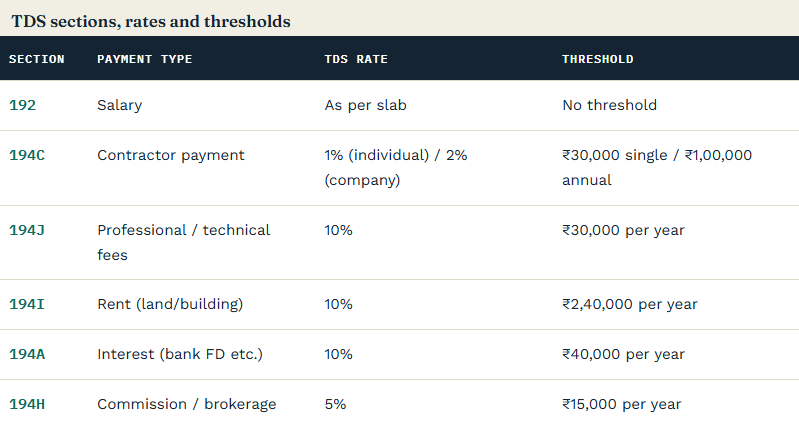Open section 194C link

pyautogui.click(x=27, y=155)
